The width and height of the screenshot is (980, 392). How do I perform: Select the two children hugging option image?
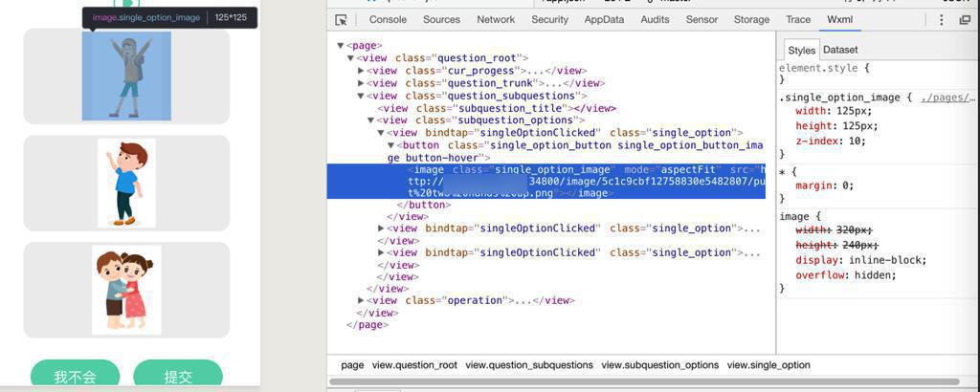coord(127,290)
